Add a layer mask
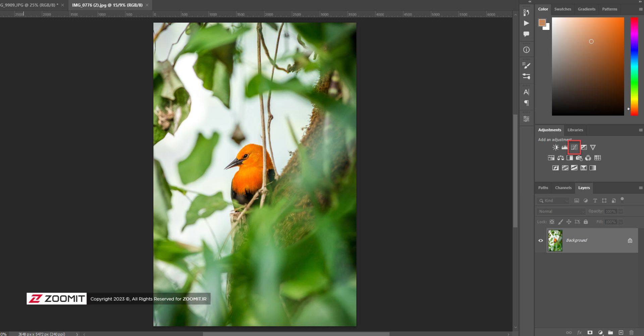The height and width of the screenshot is (336, 644). pyautogui.click(x=590, y=333)
